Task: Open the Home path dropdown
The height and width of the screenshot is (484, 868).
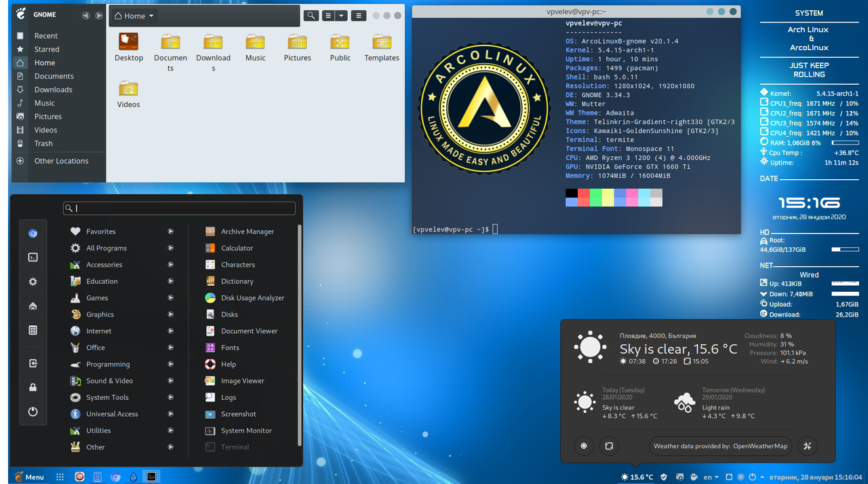Action: pos(134,16)
